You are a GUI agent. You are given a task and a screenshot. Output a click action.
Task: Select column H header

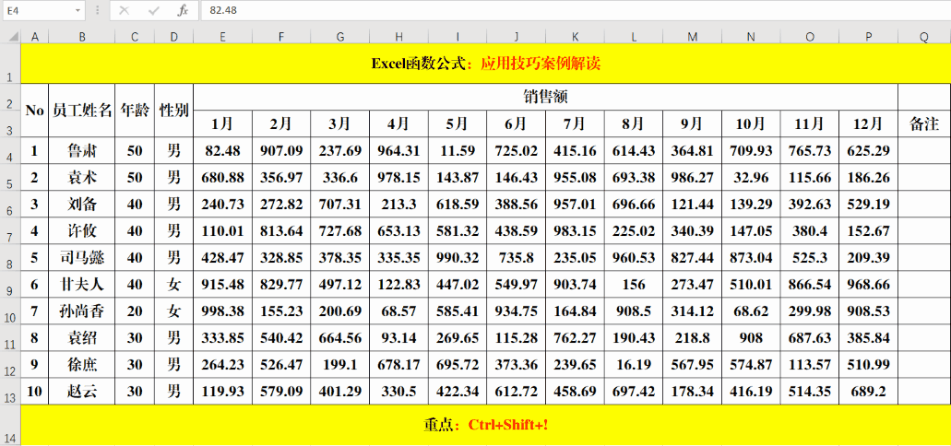(398, 37)
